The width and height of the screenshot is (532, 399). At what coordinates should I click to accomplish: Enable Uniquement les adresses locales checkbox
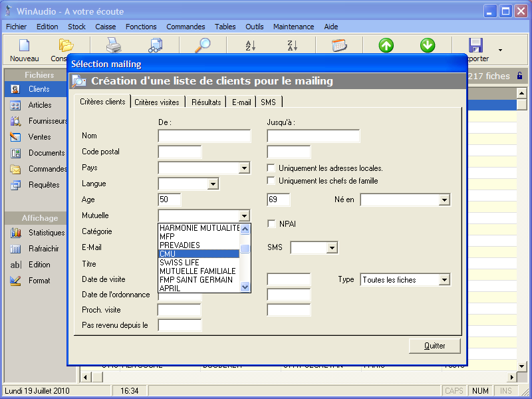pyautogui.click(x=271, y=168)
